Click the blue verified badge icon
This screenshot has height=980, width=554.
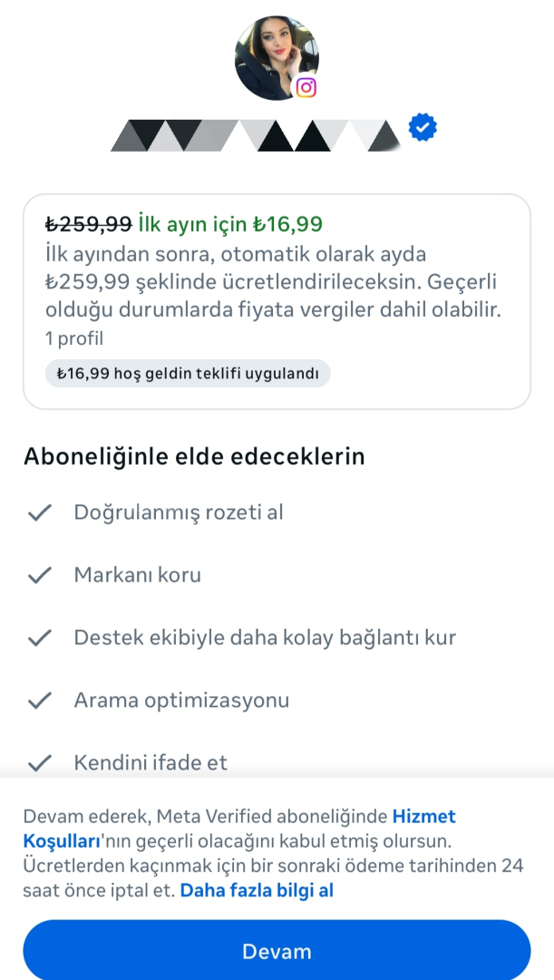click(x=423, y=128)
